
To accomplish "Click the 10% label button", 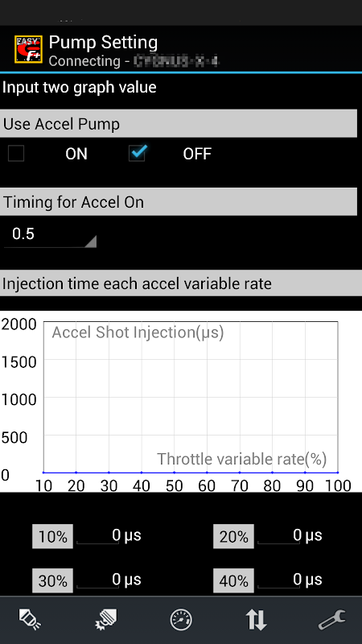I will click(x=52, y=536).
